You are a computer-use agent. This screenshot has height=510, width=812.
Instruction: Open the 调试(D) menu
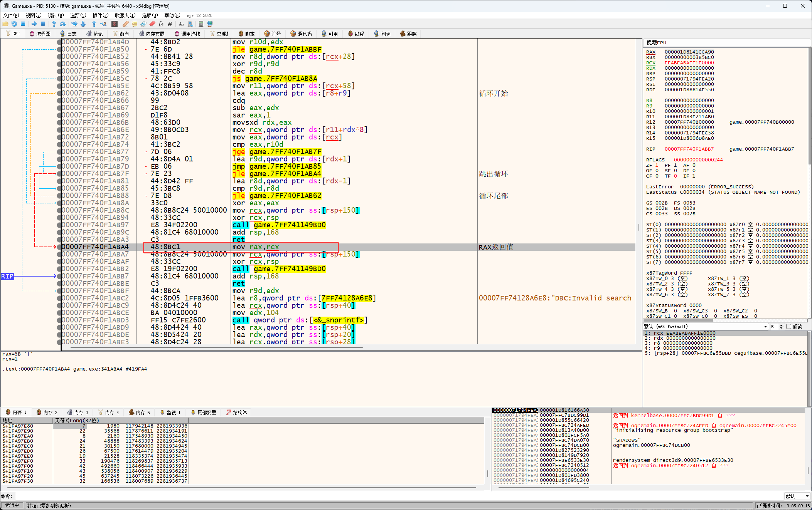click(56, 15)
